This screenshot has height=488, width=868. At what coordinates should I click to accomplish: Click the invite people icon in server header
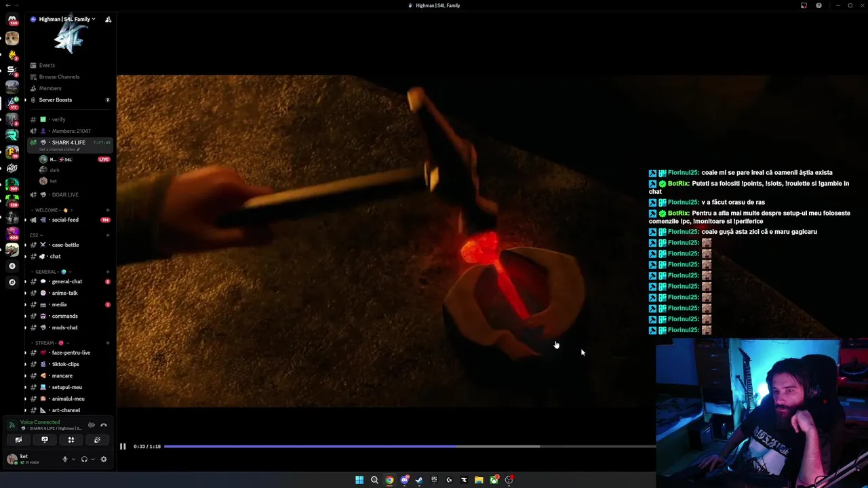(x=108, y=20)
